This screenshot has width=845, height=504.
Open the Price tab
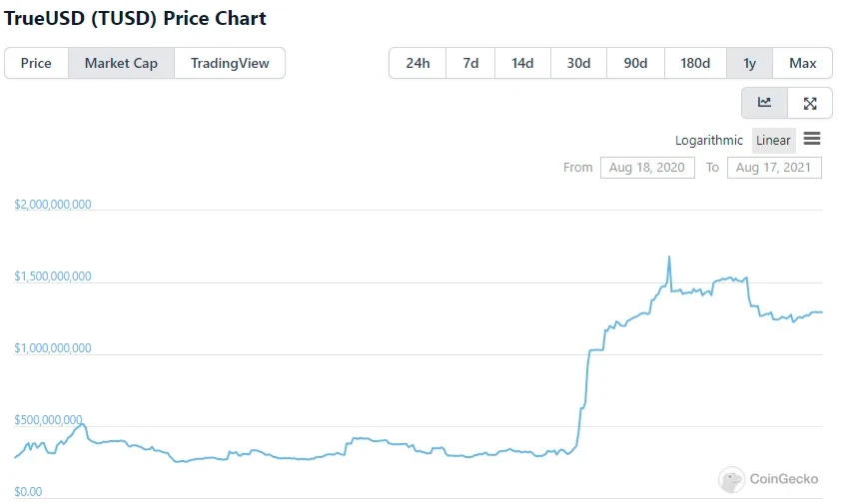tap(36, 63)
